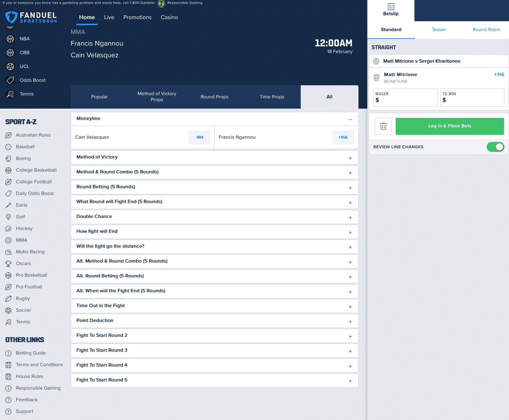Select the Teaser betslip tab
This screenshot has width=509, height=420.
coord(439,30)
